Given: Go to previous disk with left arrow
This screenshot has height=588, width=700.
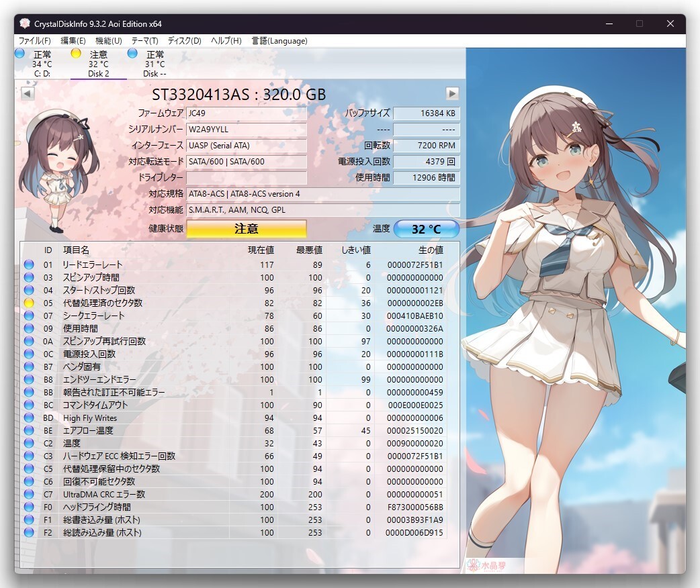Looking at the screenshot, I should [x=28, y=93].
